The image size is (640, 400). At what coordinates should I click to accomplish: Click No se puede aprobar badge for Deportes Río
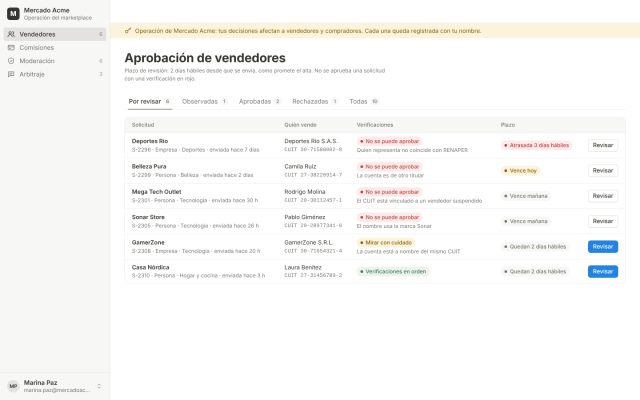pos(389,141)
